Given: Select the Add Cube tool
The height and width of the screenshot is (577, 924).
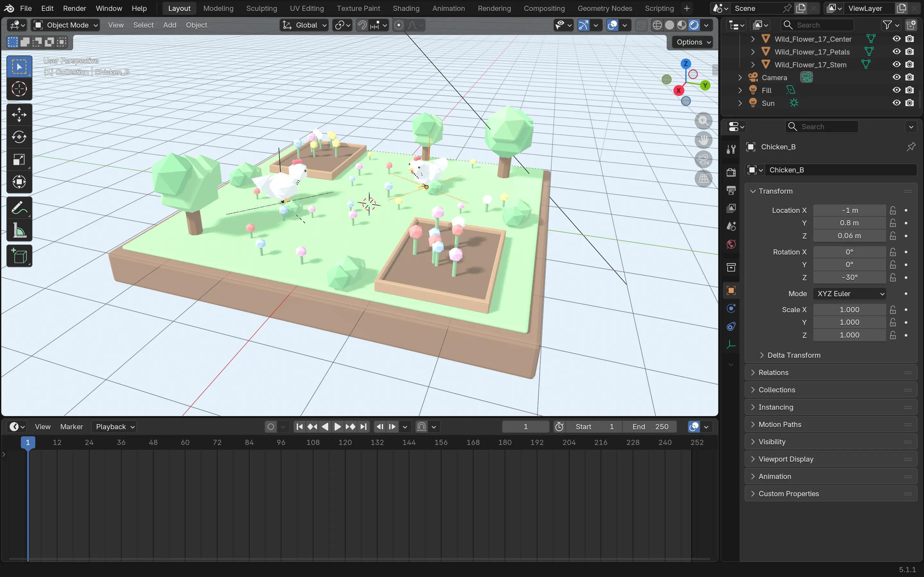Looking at the screenshot, I should point(19,256).
